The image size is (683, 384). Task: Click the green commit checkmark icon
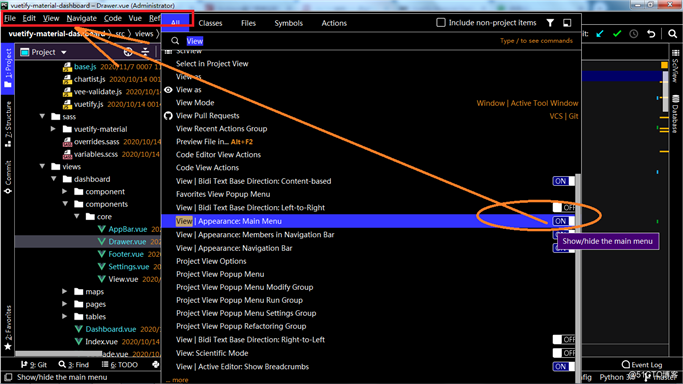pos(617,34)
